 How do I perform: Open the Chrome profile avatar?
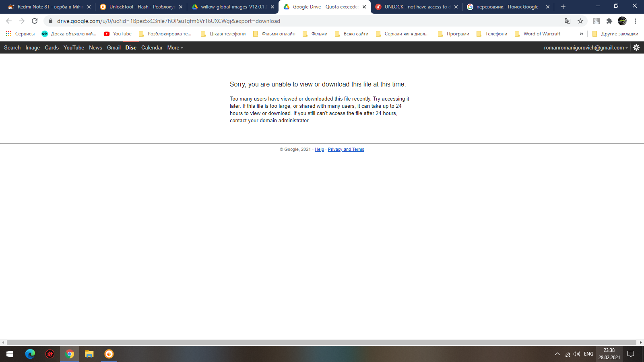coord(622,21)
